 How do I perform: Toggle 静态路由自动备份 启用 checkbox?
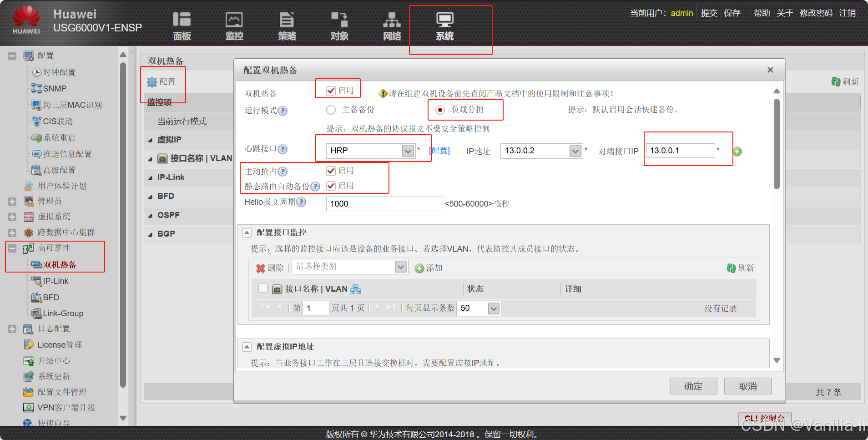(x=331, y=186)
